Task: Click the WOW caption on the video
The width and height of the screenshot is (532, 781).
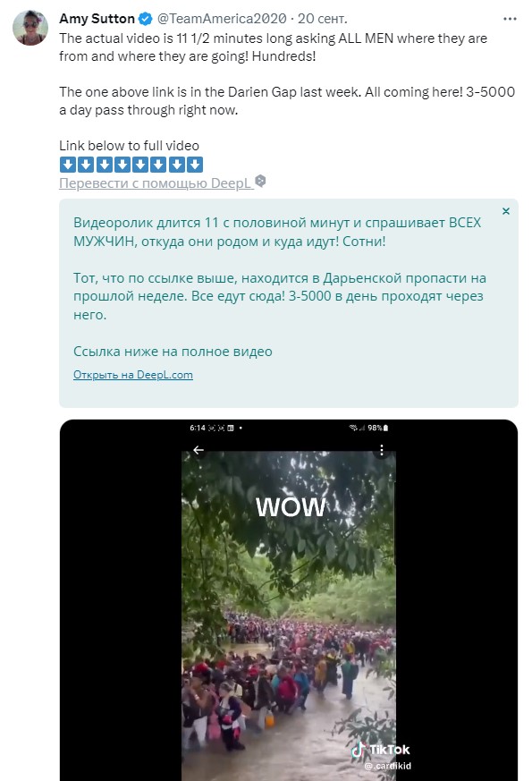Action: click(x=291, y=507)
